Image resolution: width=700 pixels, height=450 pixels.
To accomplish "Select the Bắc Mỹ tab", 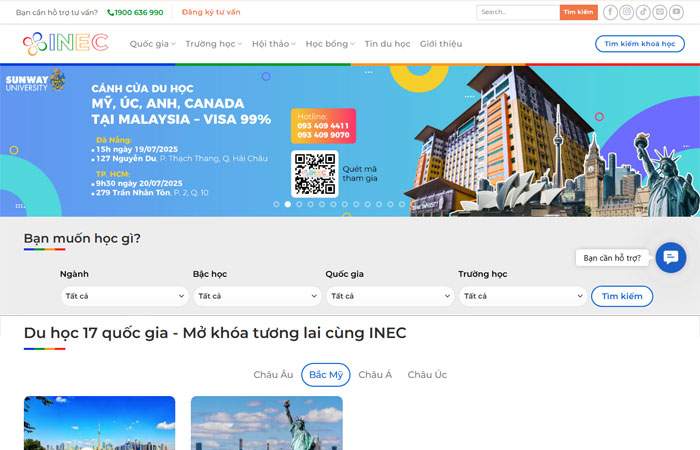I will click(x=326, y=375).
